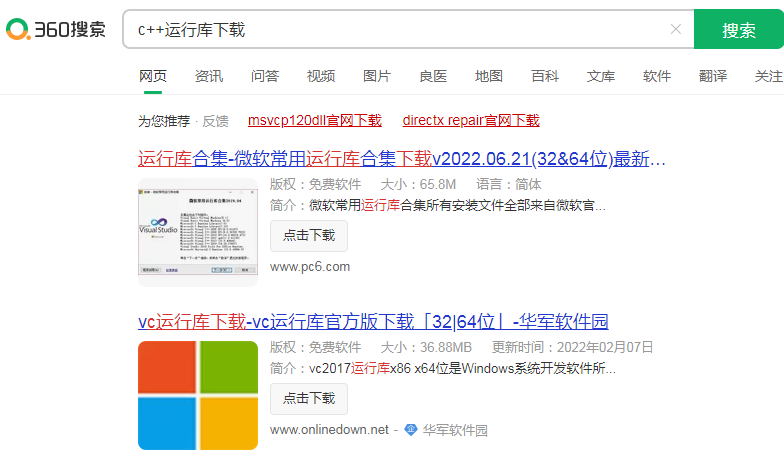Go to the 良医 tab
The height and width of the screenshot is (464, 784).
click(432, 76)
